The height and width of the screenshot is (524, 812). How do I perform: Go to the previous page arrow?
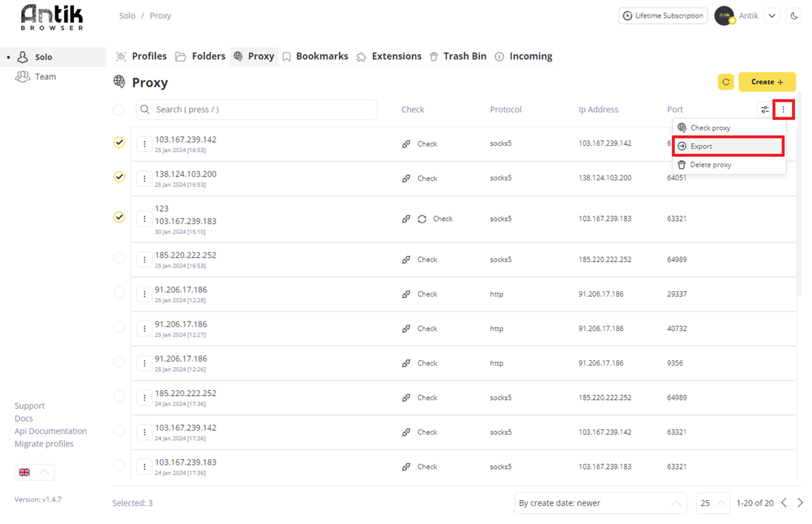point(784,503)
